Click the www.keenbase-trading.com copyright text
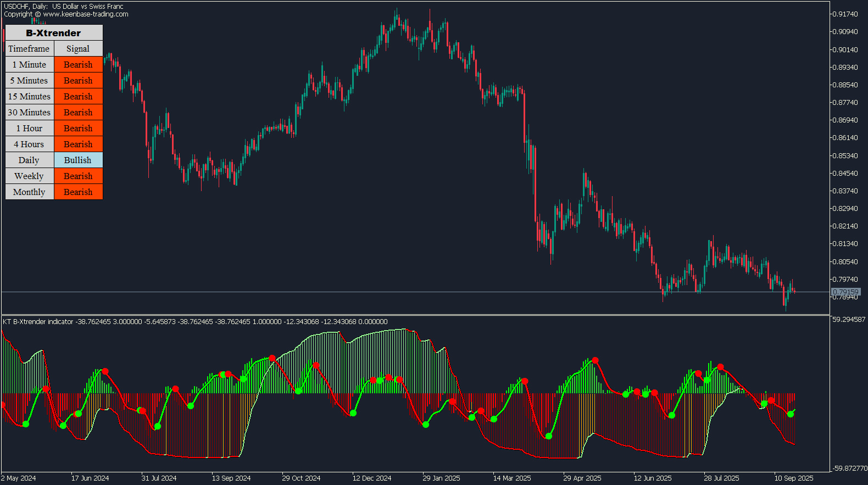Screen dimensions: 868x485 85,14
